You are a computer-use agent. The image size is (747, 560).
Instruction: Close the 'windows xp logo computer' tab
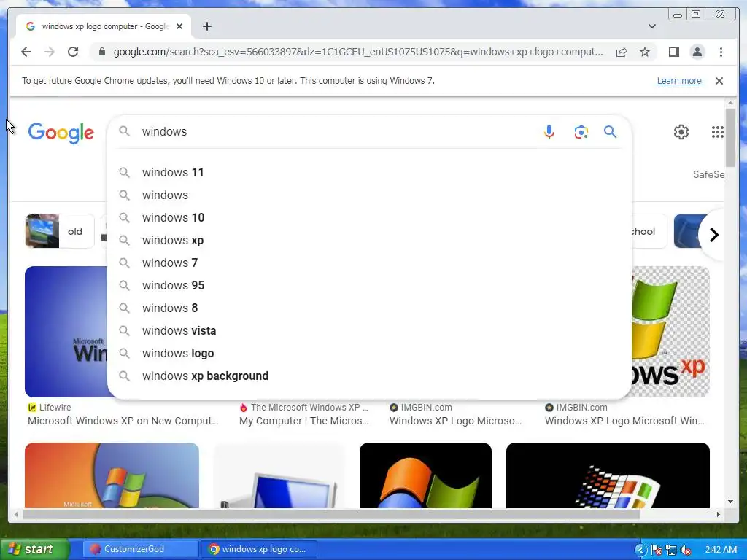point(179,27)
